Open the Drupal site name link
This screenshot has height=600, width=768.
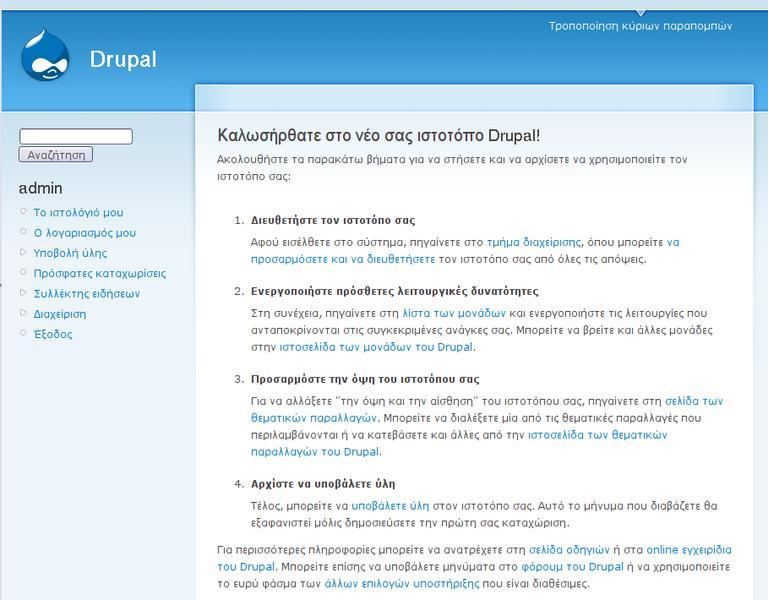[x=123, y=59]
